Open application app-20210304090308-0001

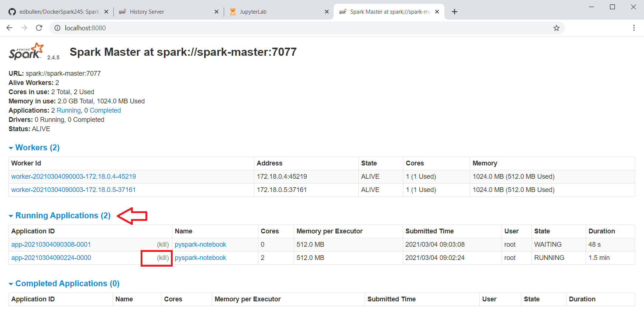point(51,245)
